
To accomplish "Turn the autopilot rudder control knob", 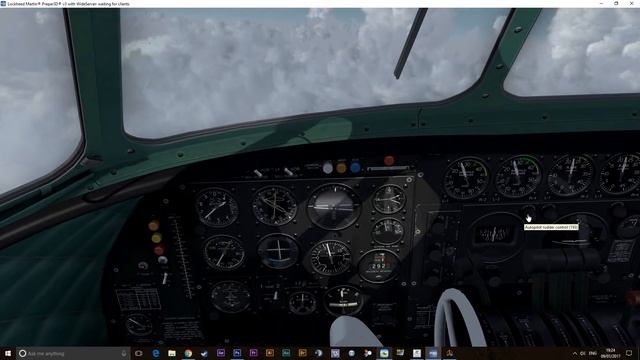I will tap(528, 213).
